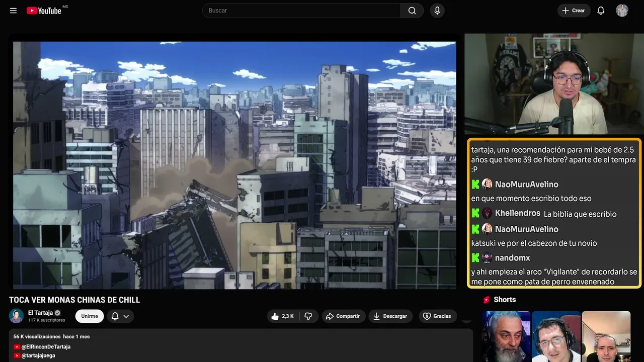Viewport: 644px width, 362px height.
Task: Click the Kick icon above the "katsuki" message
Action: (x=475, y=229)
